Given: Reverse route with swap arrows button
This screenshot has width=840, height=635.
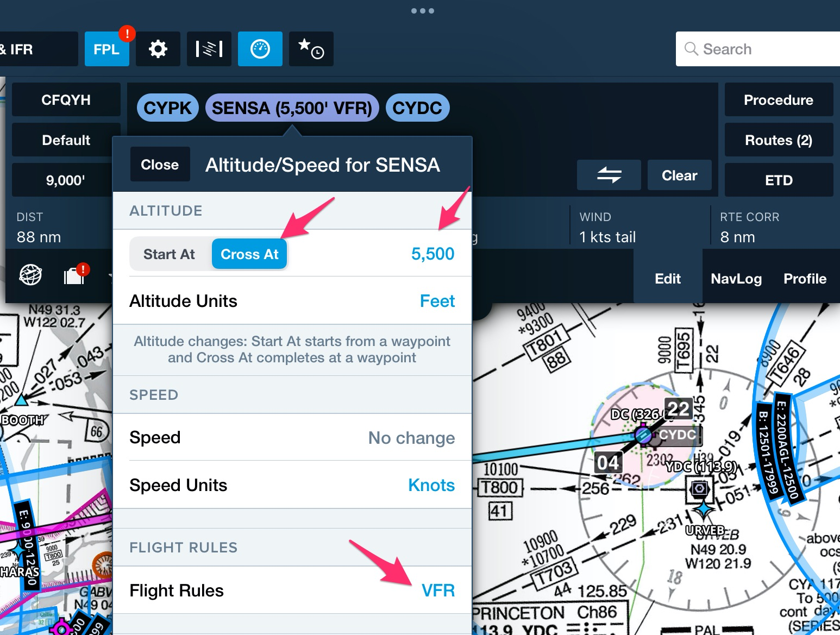Looking at the screenshot, I should tap(609, 175).
